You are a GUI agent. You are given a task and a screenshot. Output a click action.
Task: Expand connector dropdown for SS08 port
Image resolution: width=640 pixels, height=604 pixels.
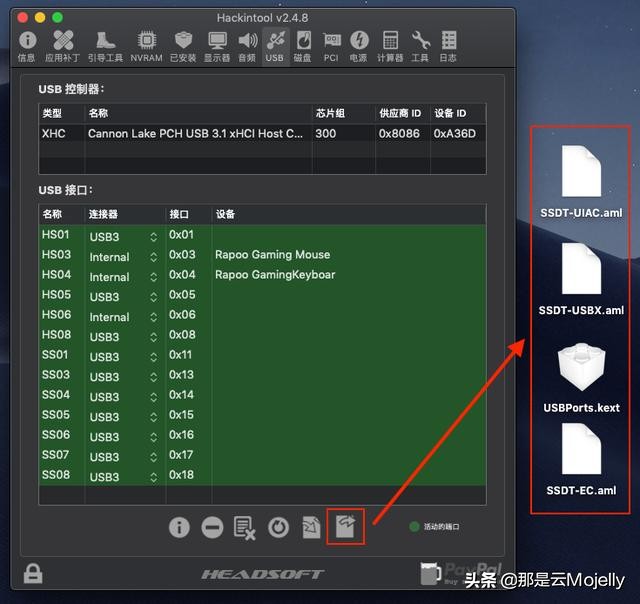coord(153,476)
